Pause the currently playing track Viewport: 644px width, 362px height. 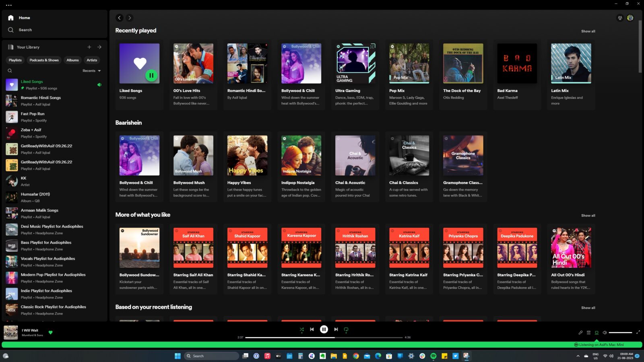324,329
